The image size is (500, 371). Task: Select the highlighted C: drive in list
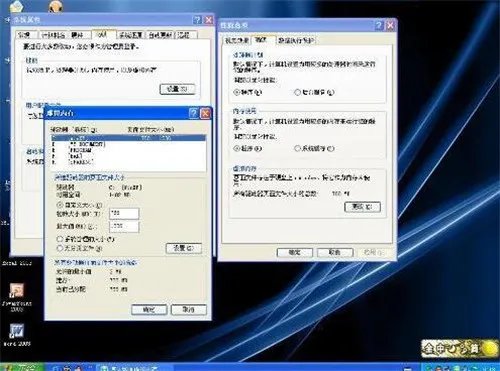tap(128, 138)
